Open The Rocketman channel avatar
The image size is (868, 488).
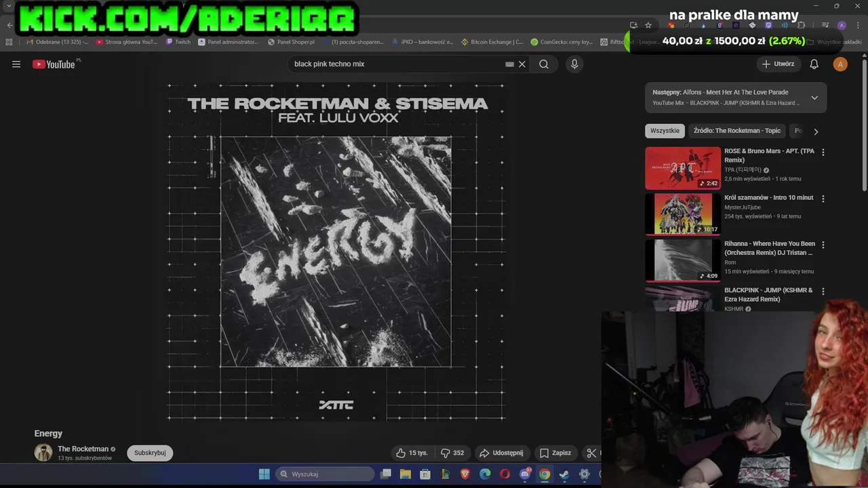click(x=43, y=453)
